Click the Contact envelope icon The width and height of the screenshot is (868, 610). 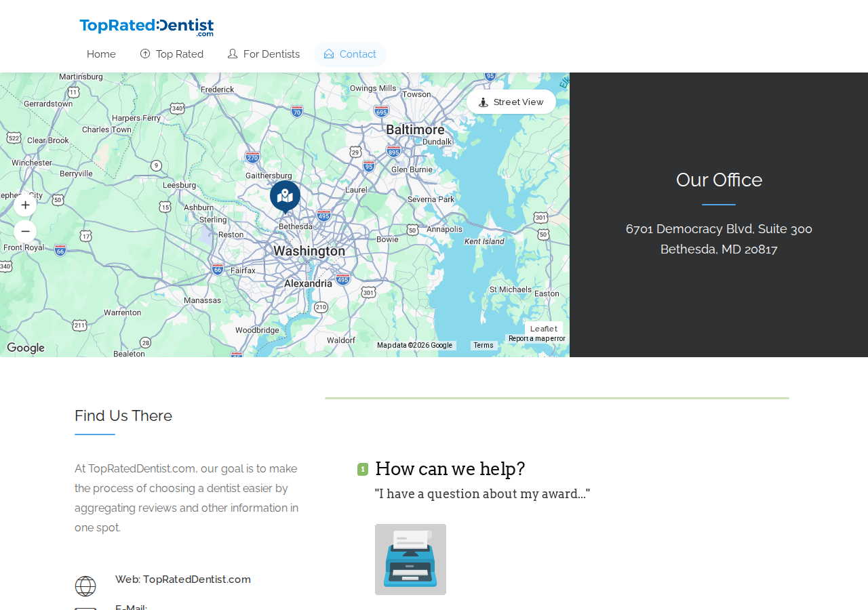tap(329, 54)
